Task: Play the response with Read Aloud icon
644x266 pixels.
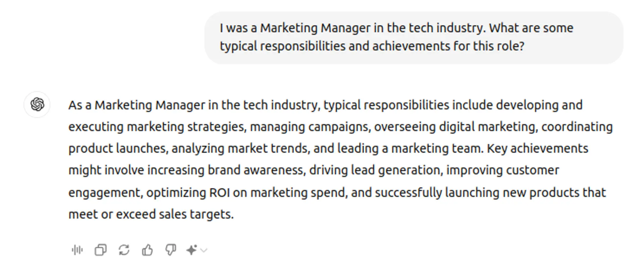Action: [77, 250]
